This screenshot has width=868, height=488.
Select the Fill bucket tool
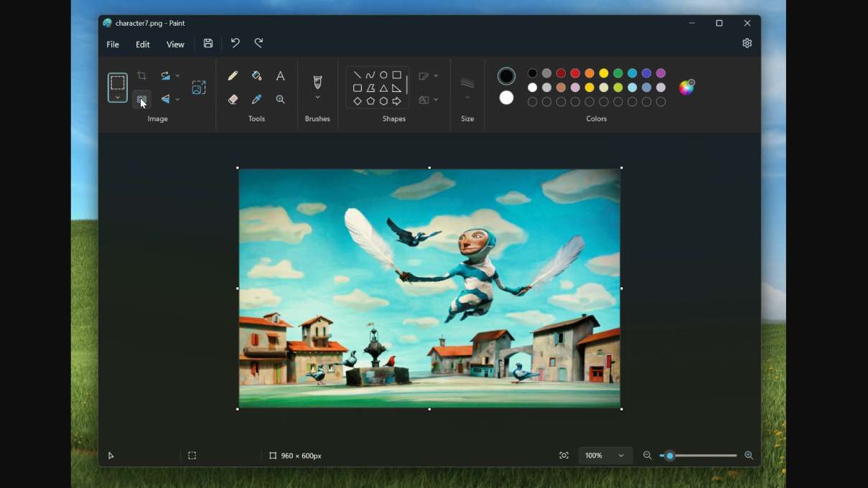click(256, 76)
